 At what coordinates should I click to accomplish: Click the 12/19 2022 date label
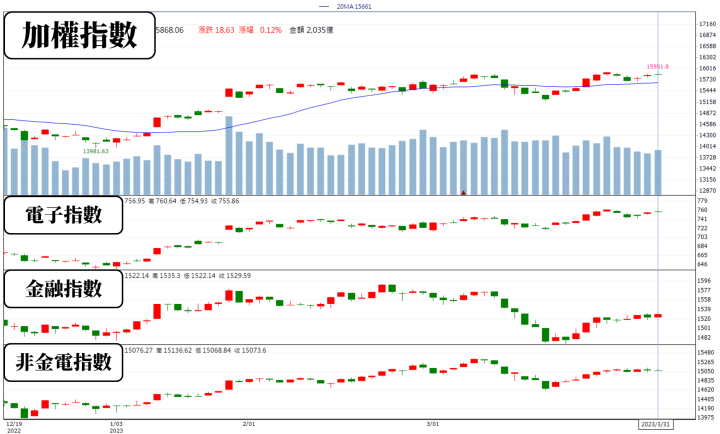(14, 427)
